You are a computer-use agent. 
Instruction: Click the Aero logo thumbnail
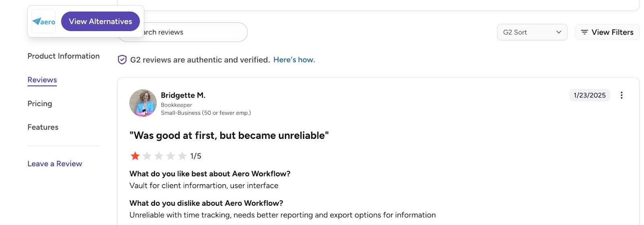tap(43, 21)
